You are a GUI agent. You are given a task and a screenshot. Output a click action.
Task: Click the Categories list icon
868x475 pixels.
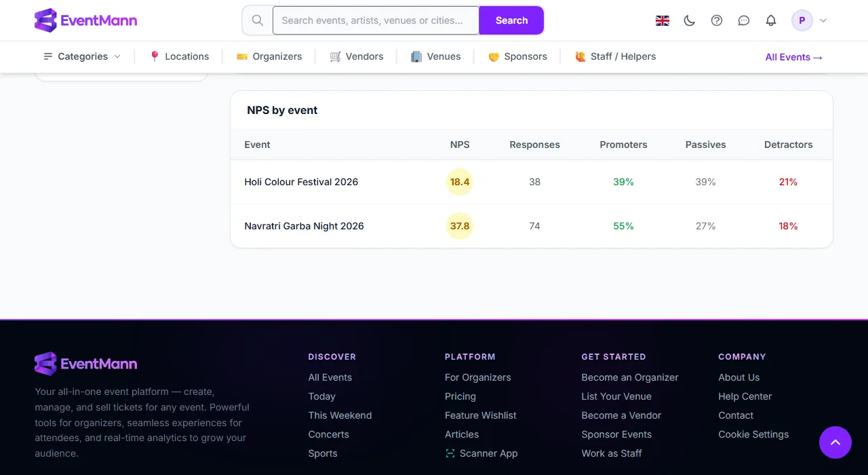click(x=48, y=56)
